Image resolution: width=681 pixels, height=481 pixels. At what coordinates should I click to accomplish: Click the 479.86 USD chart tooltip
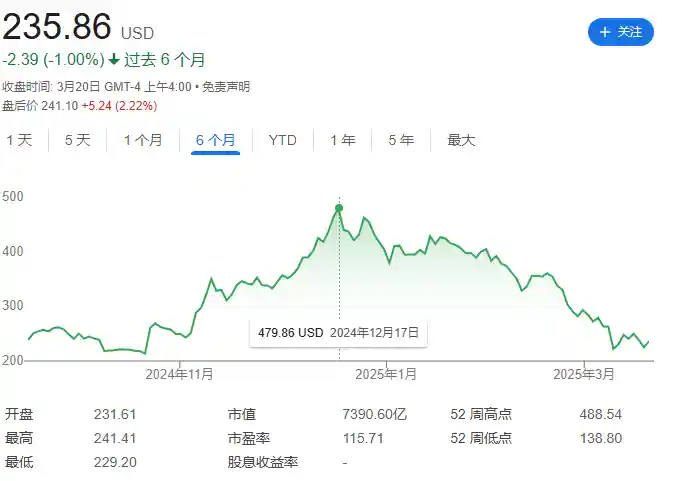click(x=338, y=333)
